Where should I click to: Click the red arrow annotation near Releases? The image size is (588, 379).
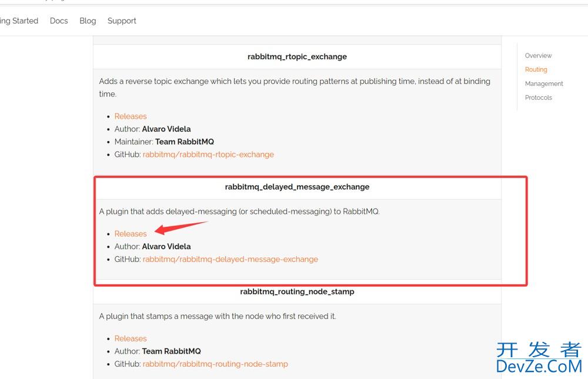pos(181,227)
